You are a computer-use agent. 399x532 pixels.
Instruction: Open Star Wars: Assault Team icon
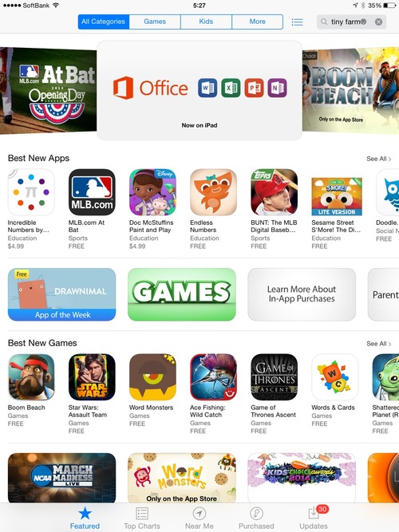point(92,377)
